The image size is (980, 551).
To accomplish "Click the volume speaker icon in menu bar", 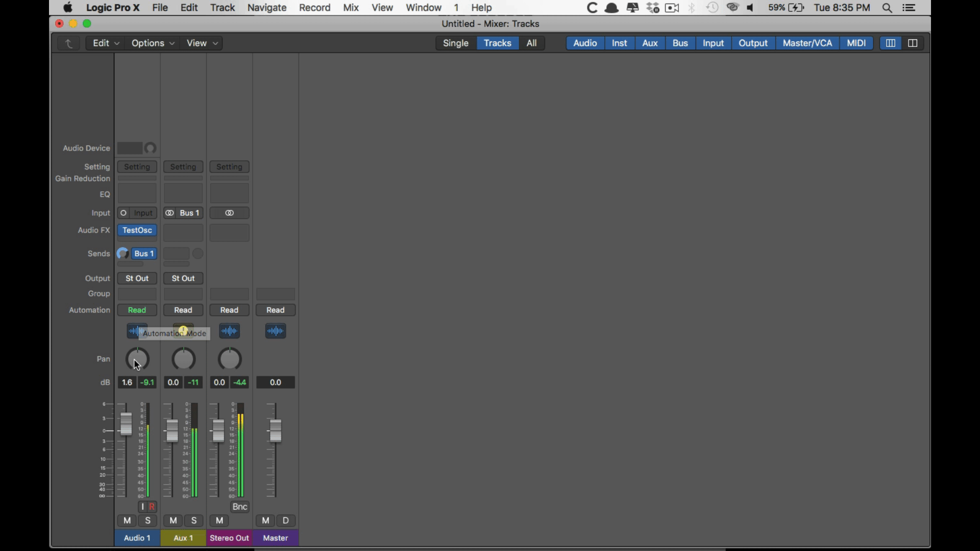I will 751,8.
